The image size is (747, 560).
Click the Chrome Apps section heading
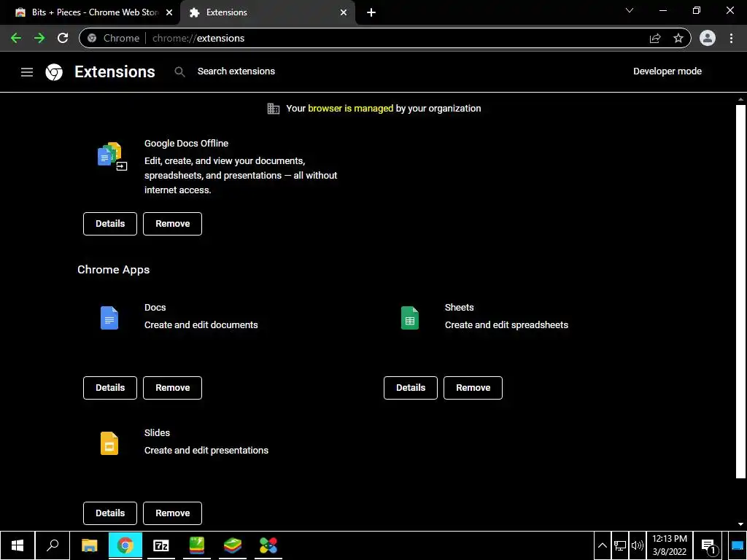click(113, 270)
